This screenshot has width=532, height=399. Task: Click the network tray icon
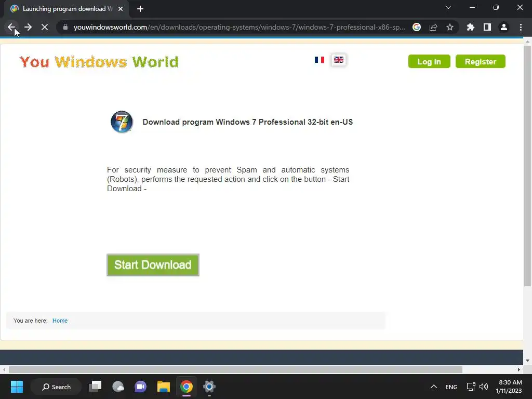point(471,387)
